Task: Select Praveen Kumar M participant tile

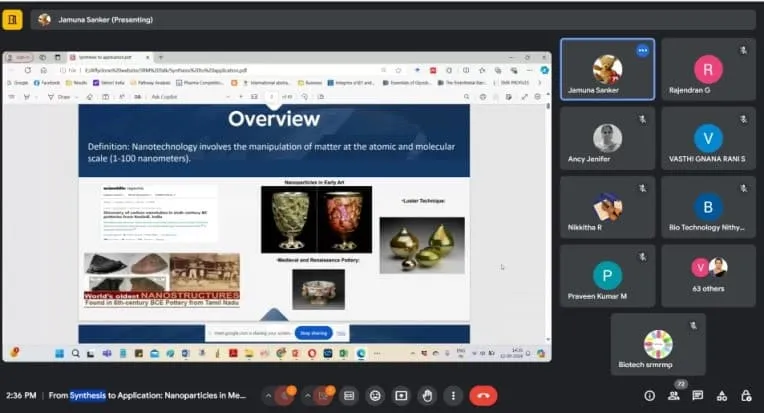Action: [608, 276]
